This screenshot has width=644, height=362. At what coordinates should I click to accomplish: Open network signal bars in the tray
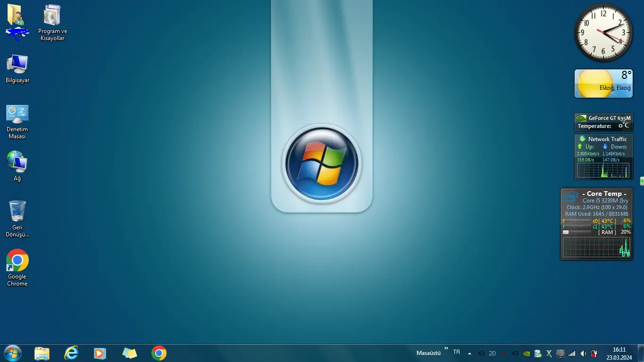coord(572,353)
